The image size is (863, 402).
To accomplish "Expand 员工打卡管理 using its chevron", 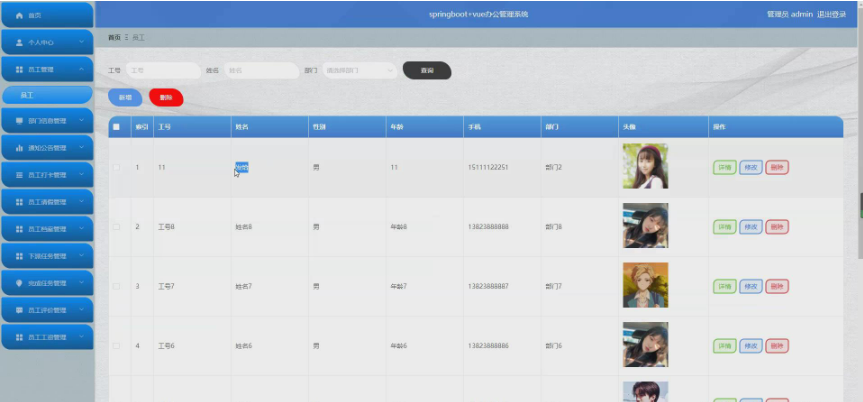I will click(x=81, y=175).
